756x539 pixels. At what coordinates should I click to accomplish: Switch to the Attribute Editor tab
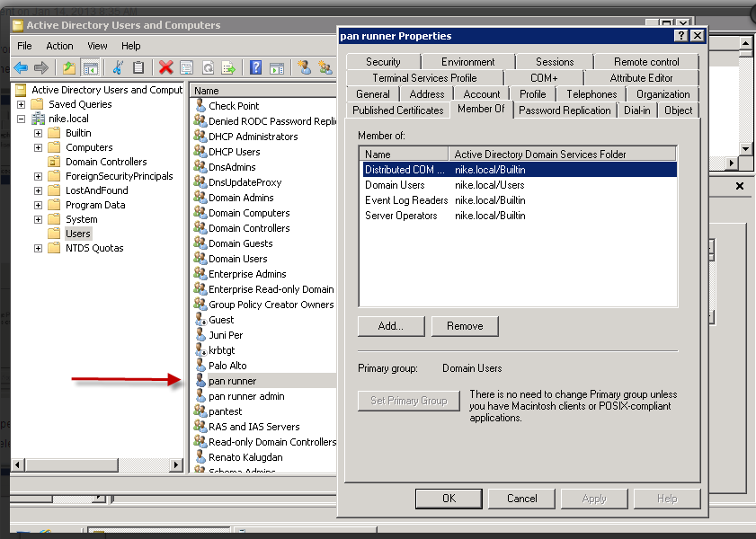point(641,78)
